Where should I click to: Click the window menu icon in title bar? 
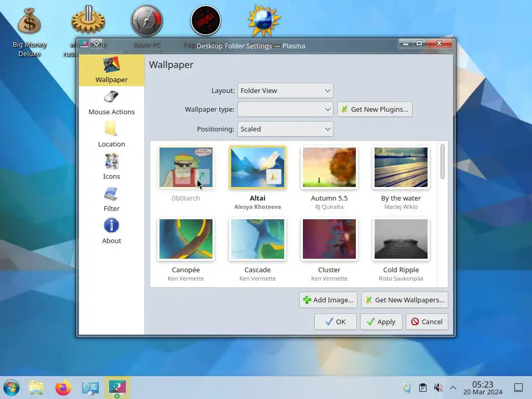coord(84,44)
